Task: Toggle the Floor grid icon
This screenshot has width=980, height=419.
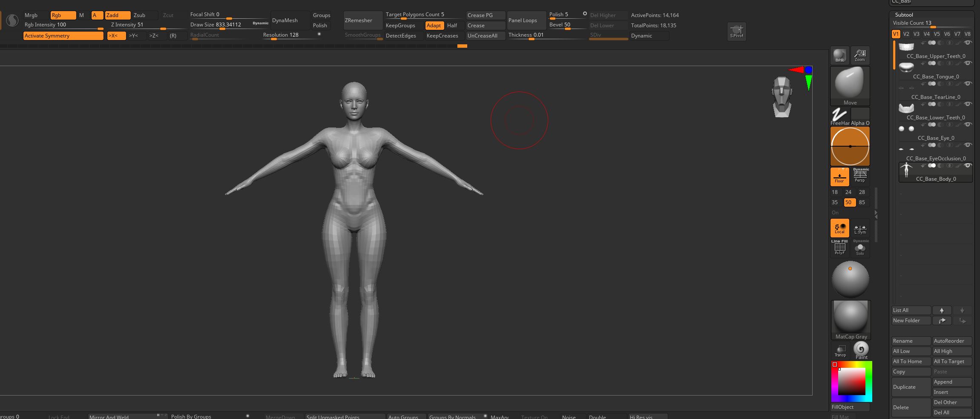Action: [x=839, y=176]
